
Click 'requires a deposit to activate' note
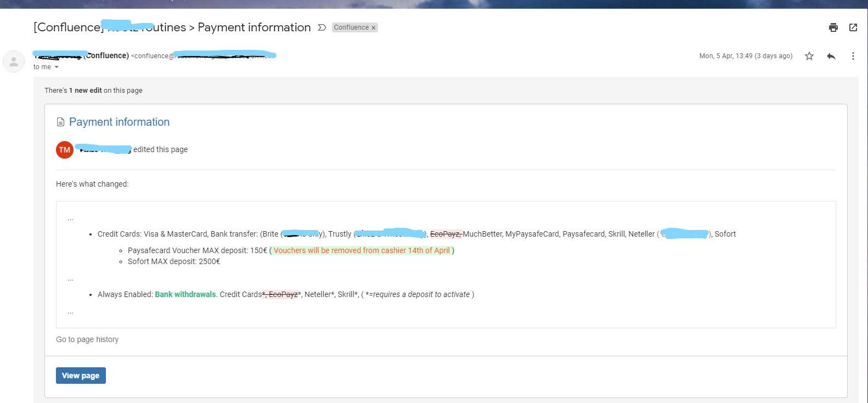(x=421, y=294)
